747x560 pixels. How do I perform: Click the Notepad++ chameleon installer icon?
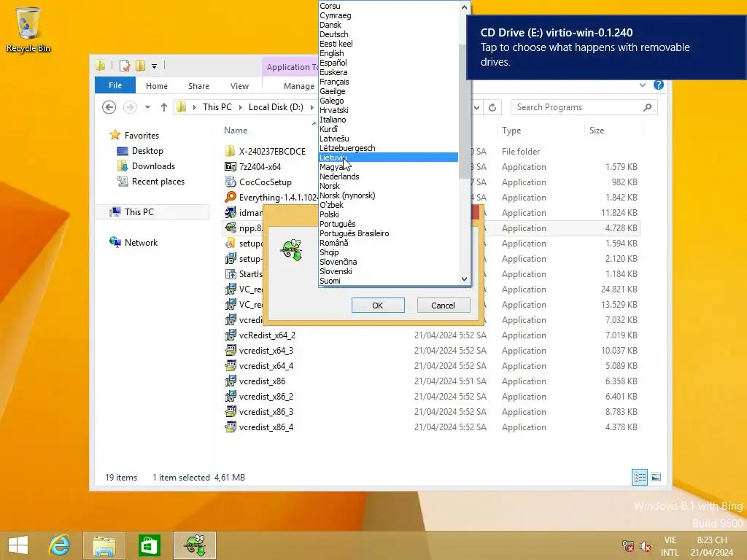point(292,250)
